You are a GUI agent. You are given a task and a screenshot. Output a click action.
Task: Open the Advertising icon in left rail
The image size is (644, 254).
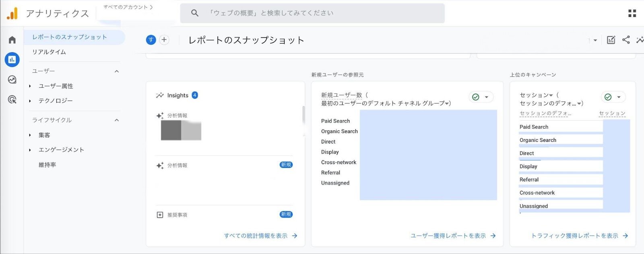pos(12,99)
